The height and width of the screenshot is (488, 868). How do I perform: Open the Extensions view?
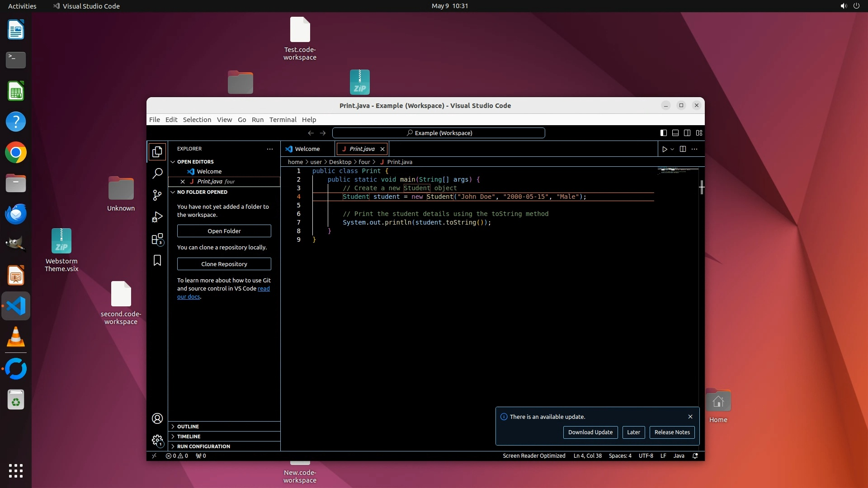(157, 239)
